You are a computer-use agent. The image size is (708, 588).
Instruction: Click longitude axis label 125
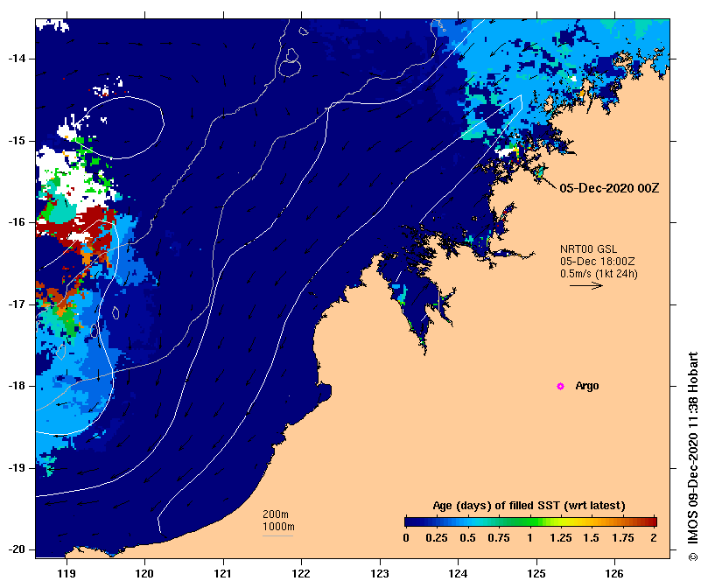(536, 573)
